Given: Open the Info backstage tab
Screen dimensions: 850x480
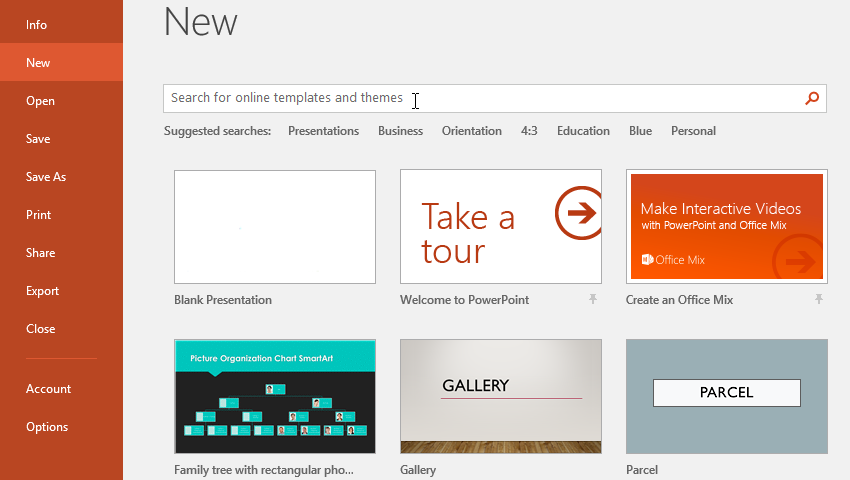Looking at the screenshot, I should [37, 25].
